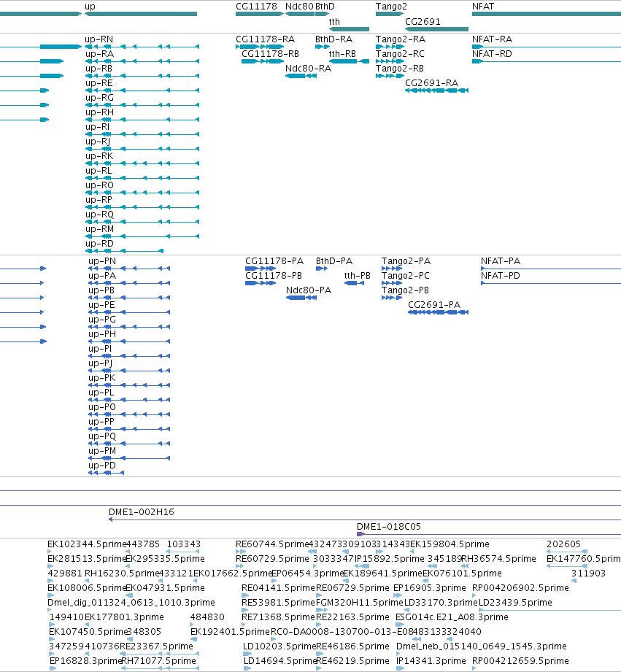Select transcript up-RE
The height and width of the screenshot is (672, 621).
coord(99,83)
